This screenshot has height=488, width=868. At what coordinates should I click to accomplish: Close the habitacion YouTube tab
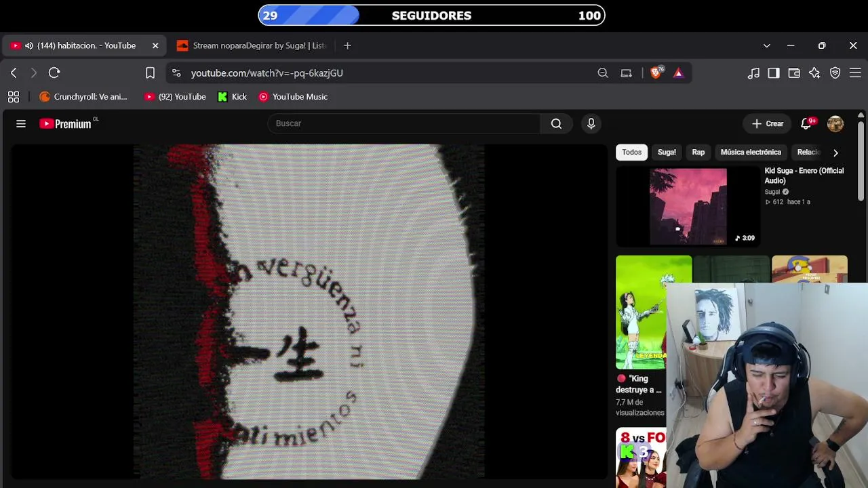click(x=155, y=45)
